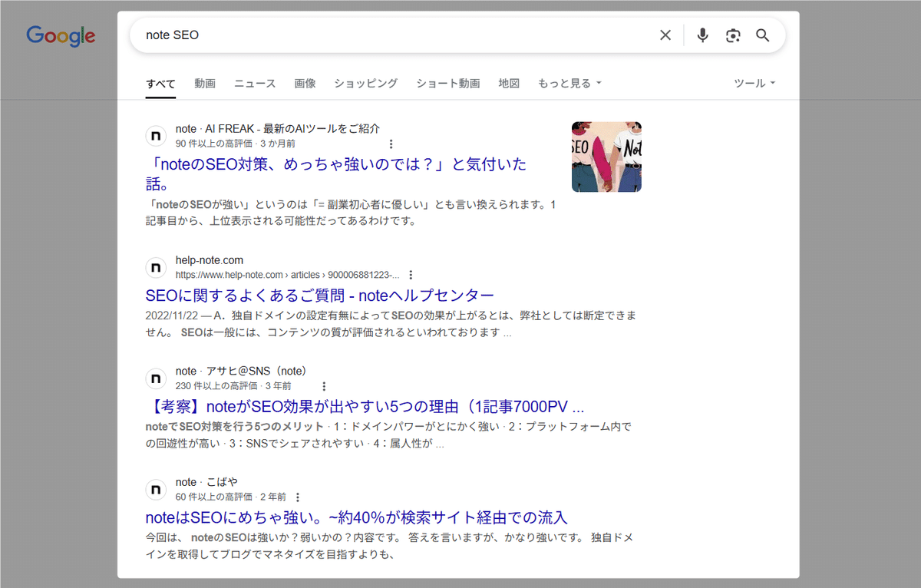921x588 pixels.
Task: Click the help-note.com site favicon
Action: 156,267
